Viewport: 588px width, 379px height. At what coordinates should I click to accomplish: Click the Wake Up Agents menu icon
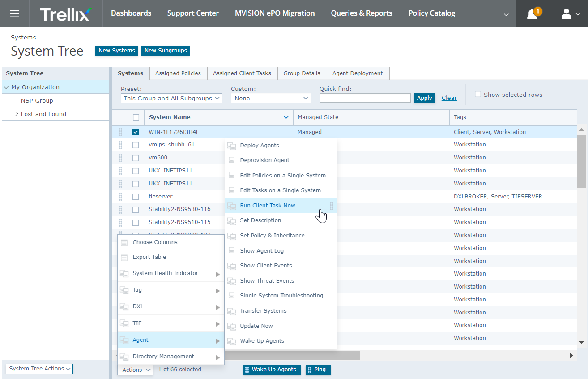231,341
